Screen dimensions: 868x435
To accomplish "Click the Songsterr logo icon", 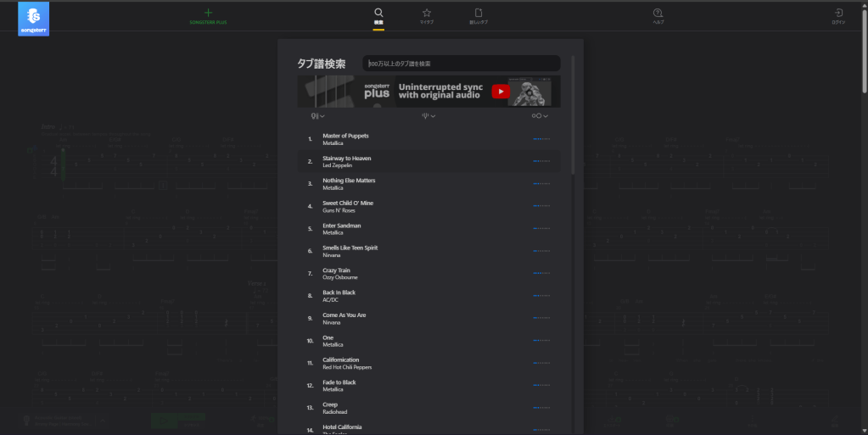I will pyautogui.click(x=33, y=19).
